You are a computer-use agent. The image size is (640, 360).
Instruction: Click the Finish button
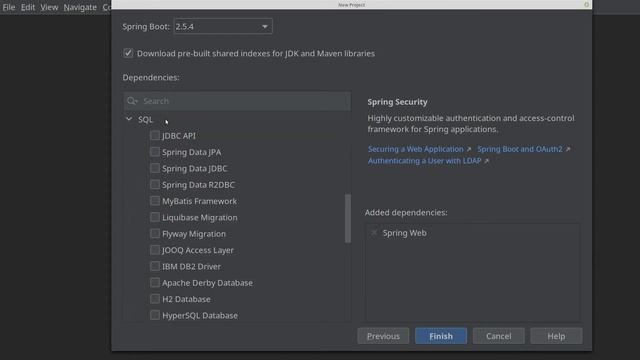(441, 336)
